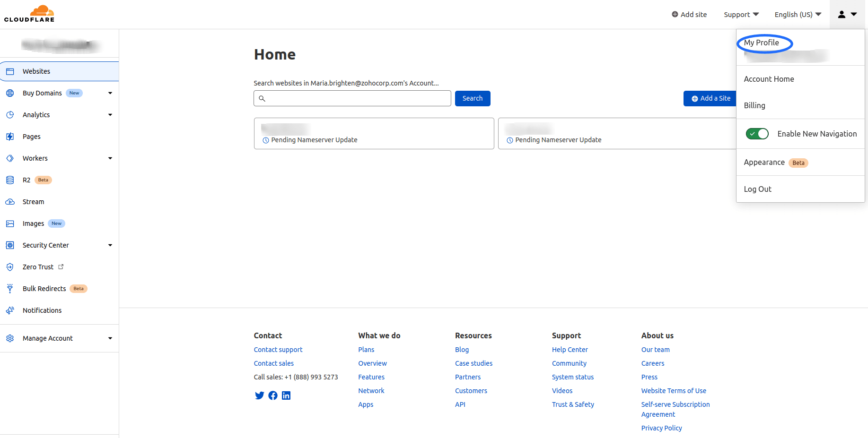Click the Cloudflare logo
This screenshot has width=868, height=438.
coord(29,14)
